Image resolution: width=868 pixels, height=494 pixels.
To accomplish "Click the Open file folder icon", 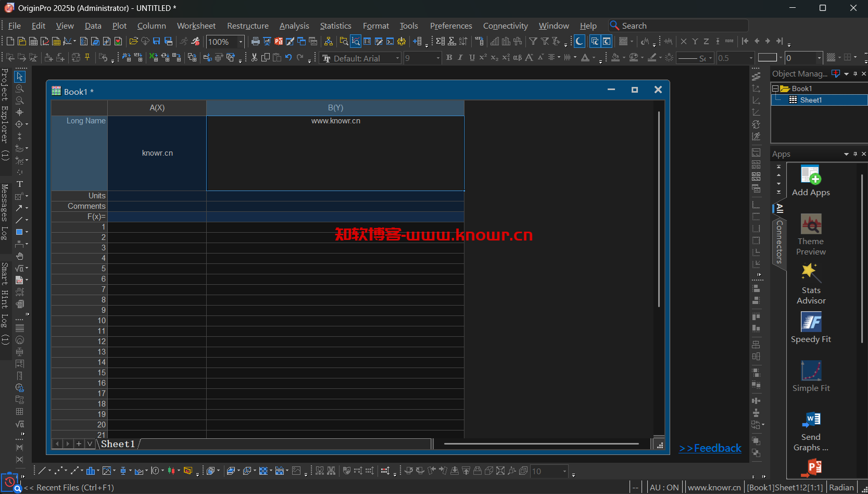I will [133, 41].
